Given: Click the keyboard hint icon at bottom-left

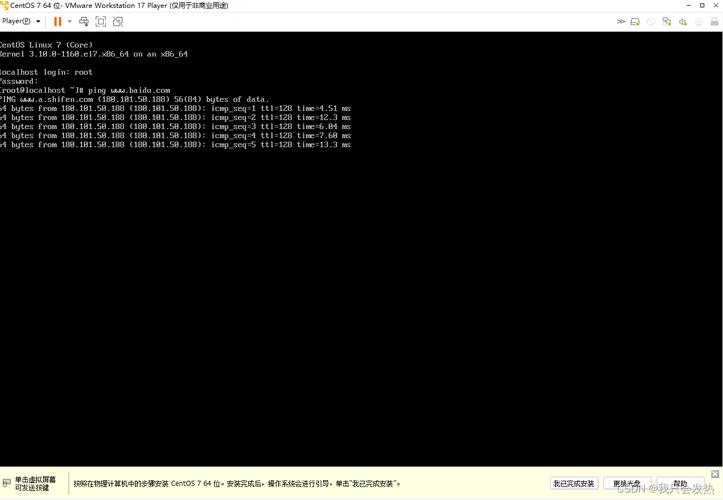Looking at the screenshot, I should (6, 483).
